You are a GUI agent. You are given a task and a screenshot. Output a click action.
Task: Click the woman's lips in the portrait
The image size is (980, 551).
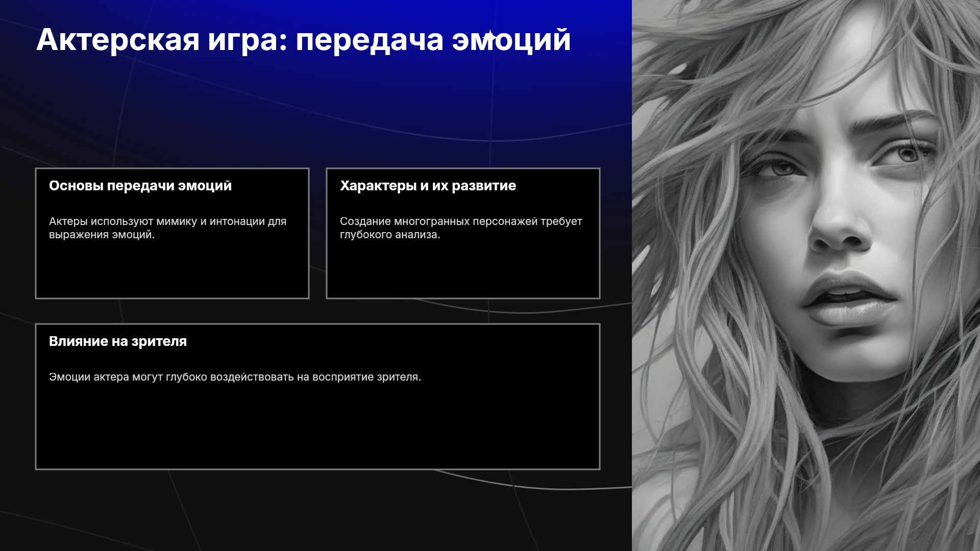coord(847,301)
